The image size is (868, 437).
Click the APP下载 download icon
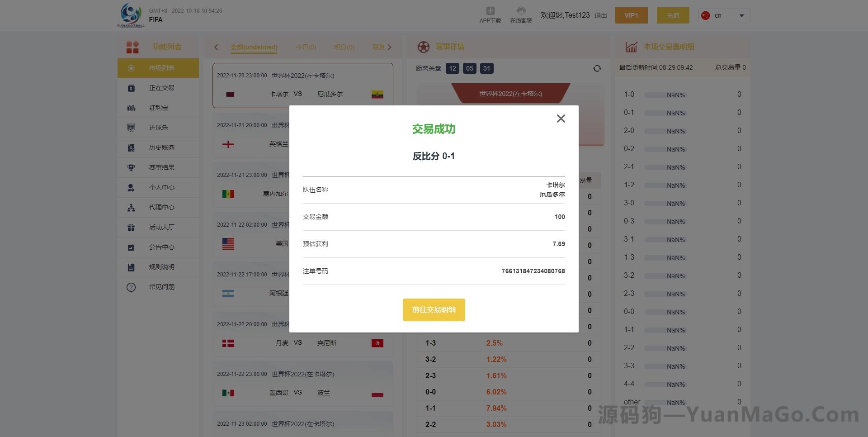tap(490, 11)
